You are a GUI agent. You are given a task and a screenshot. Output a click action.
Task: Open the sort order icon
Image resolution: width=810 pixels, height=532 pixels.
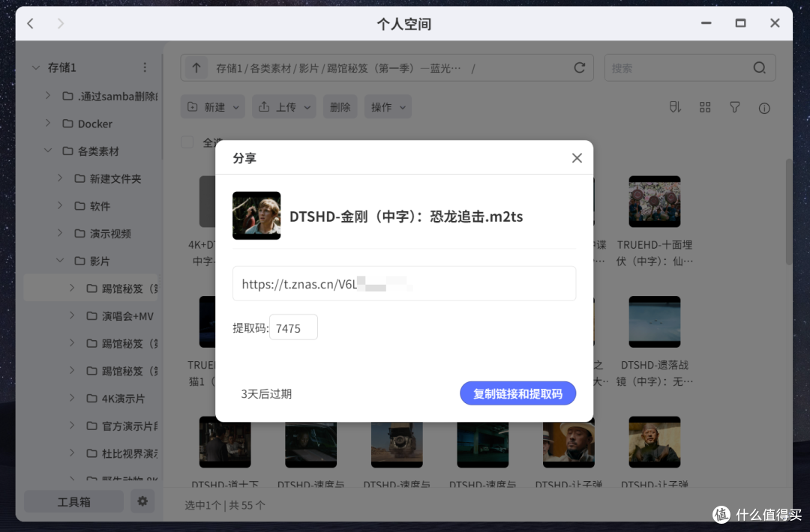(x=675, y=107)
